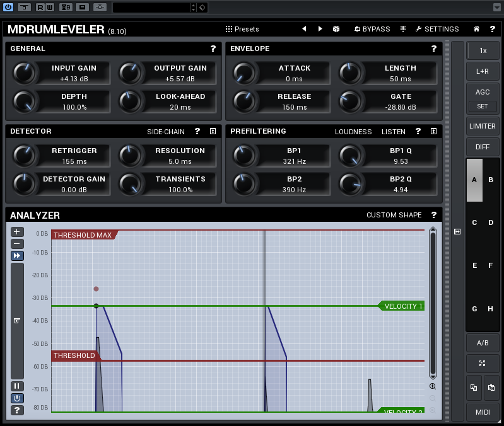Viewport: 504px width, 426px height.
Task: Click the LOOK-AHEAD value 20 ms
Action: click(x=180, y=107)
